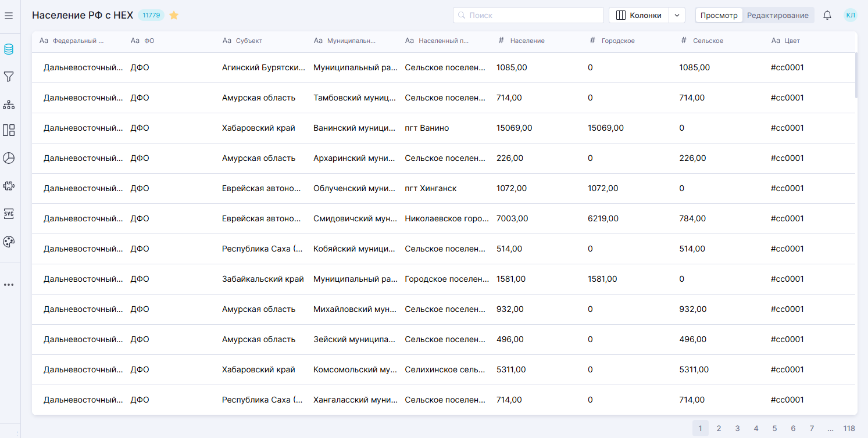Go to page 2 of the table
Image resolution: width=868 pixels, height=438 pixels.
coord(719,429)
